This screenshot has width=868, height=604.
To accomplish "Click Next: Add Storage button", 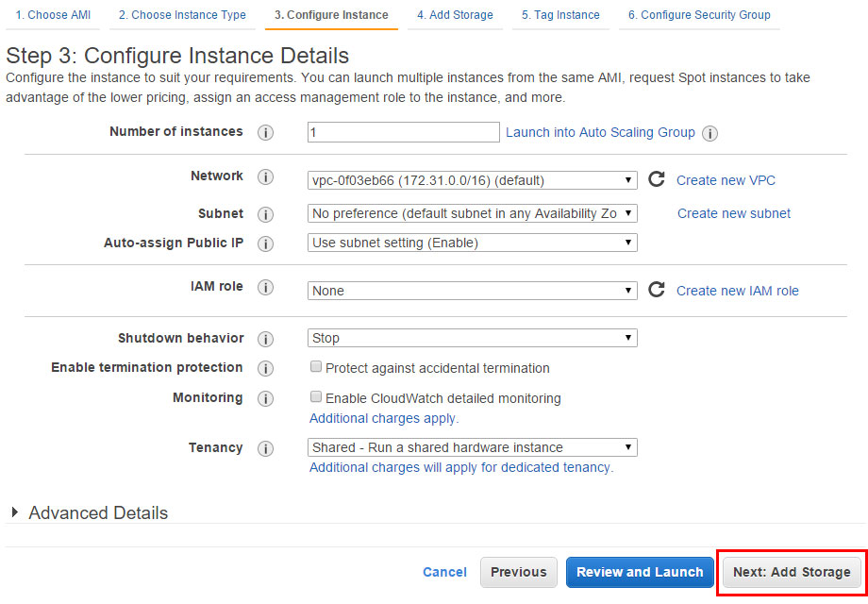I will tap(792, 572).
